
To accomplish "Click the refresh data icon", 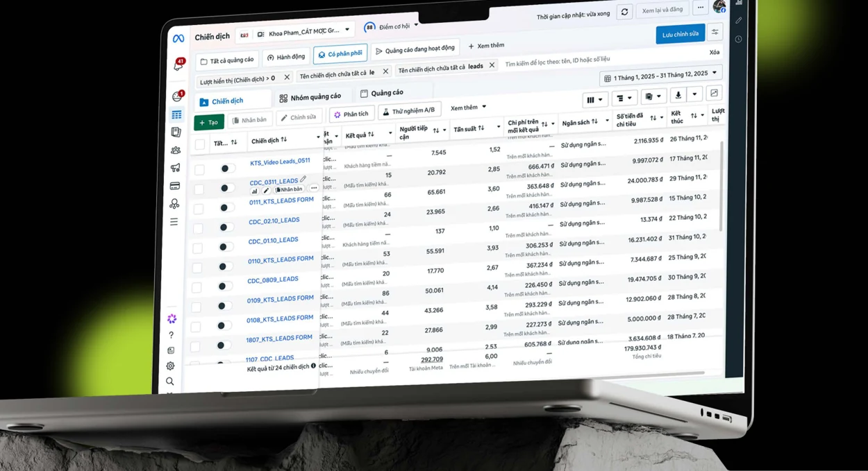I will [624, 12].
